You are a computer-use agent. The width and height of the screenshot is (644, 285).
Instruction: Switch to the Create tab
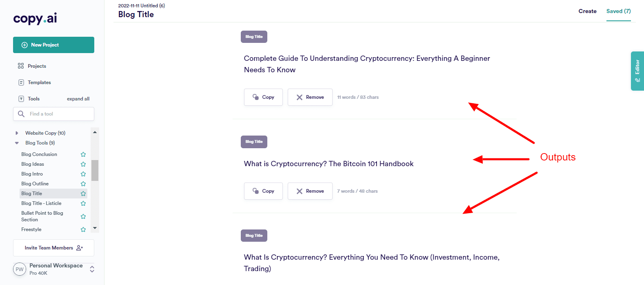coord(587,11)
